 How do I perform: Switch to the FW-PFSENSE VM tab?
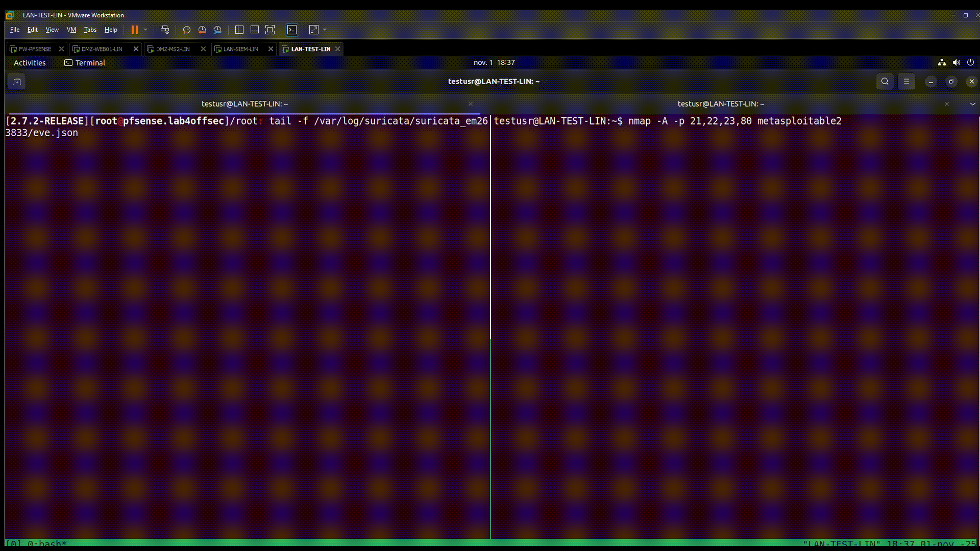(x=35, y=49)
